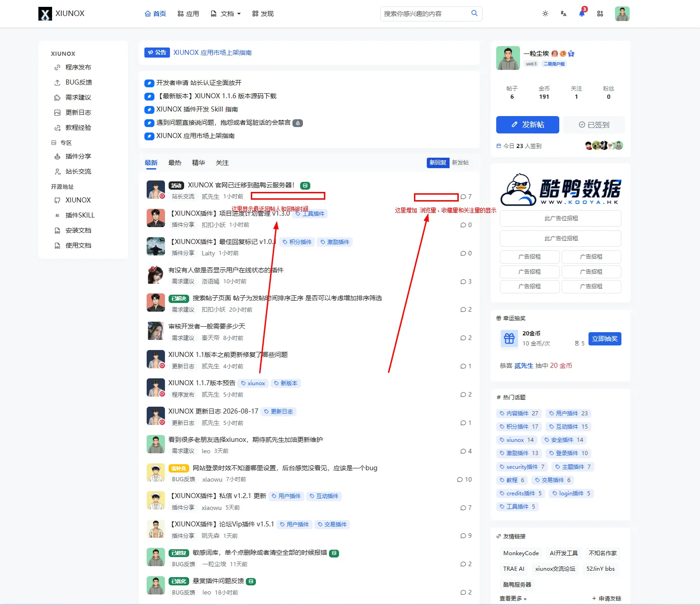Open 发现 in the top navigation

click(263, 14)
